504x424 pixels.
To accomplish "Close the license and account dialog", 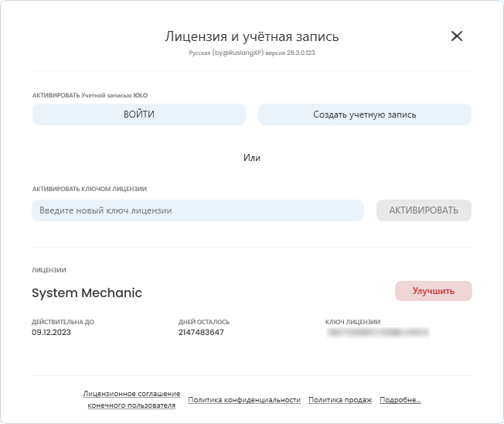I will [457, 36].
